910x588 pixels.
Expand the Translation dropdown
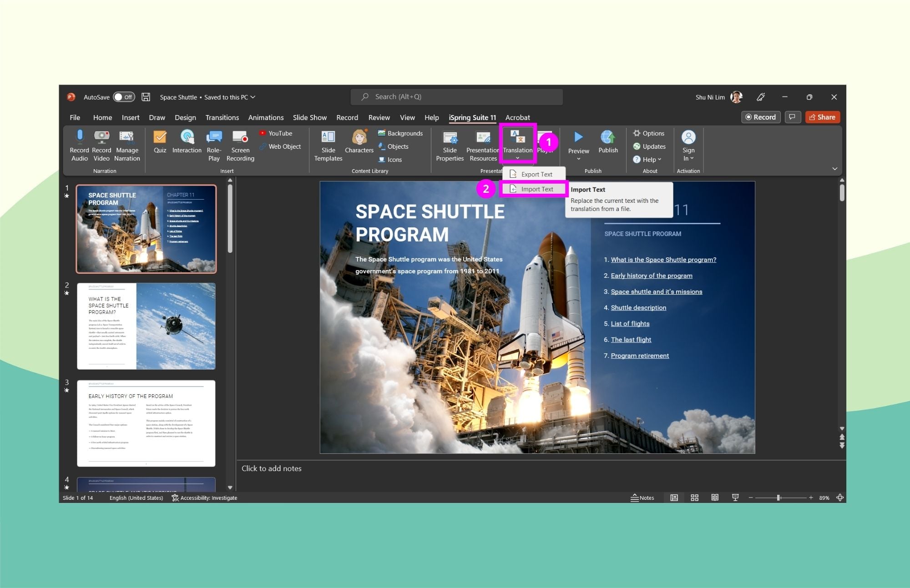coord(517,158)
